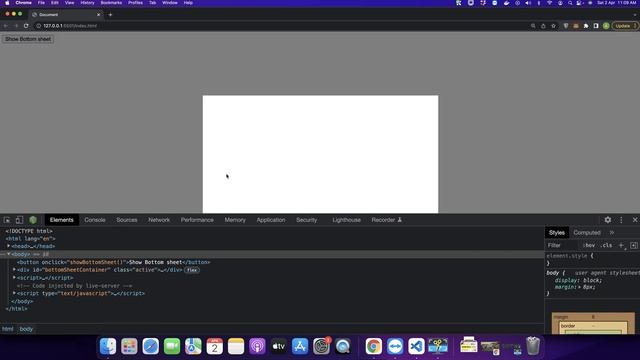Click the html breadcrumb item

8,329
